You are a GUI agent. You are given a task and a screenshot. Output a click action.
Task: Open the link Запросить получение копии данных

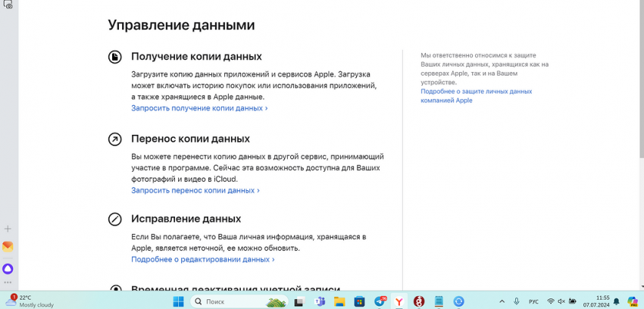199,108
